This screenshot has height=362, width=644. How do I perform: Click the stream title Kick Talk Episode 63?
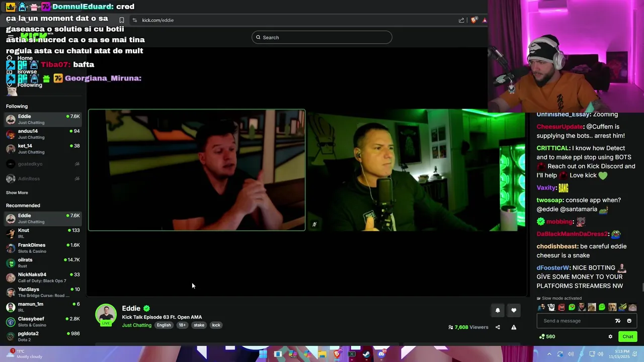click(x=162, y=317)
